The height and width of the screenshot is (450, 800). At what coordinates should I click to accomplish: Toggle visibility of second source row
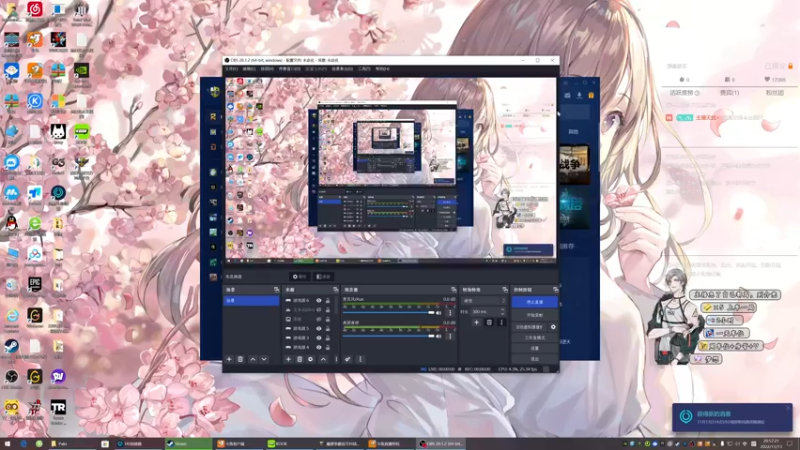click(319, 310)
